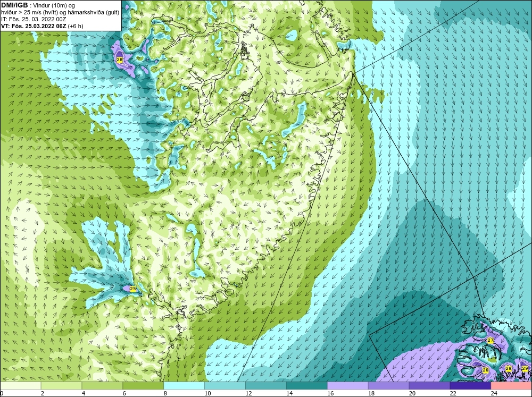532x397 pixels.
Task: Click the '(+6 h)' forecast offset text
Action: coord(76,26)
